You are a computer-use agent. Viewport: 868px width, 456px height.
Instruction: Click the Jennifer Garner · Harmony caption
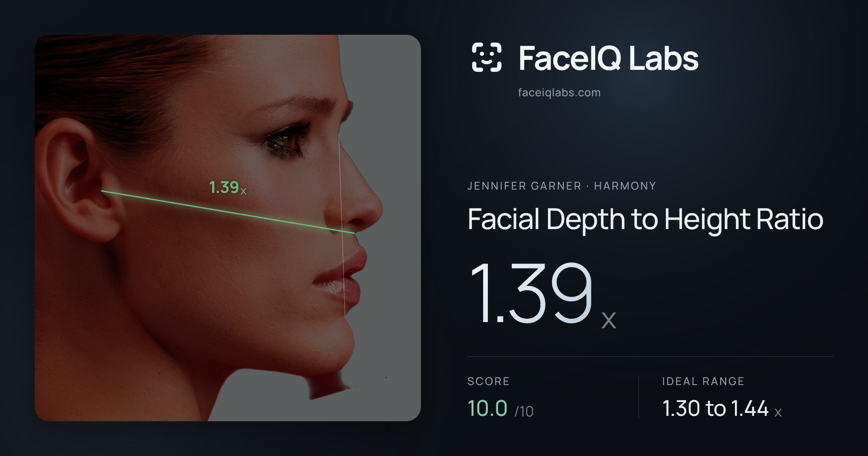click(561, 186)
